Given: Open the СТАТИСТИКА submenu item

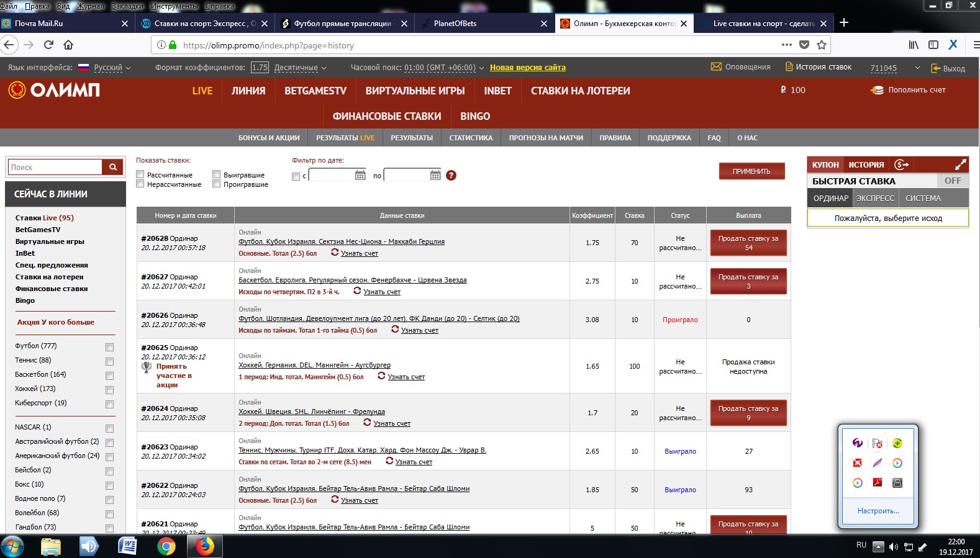Looking at the screenshot, I should [x=471, y=138].
